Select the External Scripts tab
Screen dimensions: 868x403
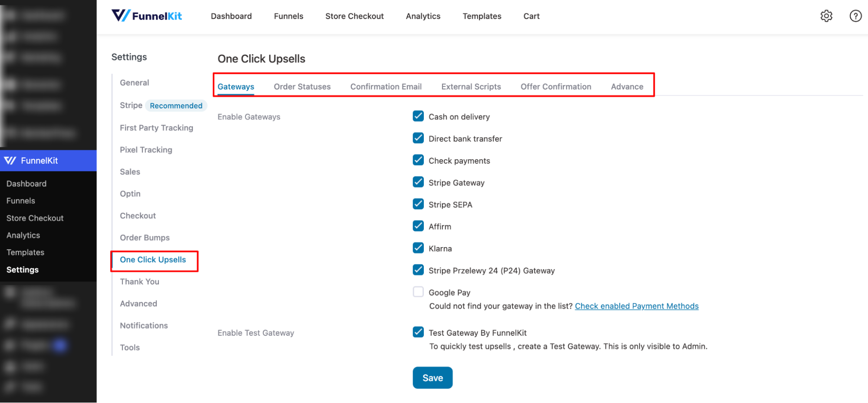471,86
